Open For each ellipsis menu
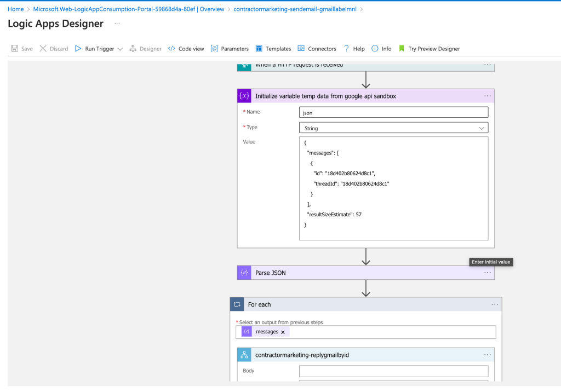Screen dimensions: 561x392 [495, 304]
